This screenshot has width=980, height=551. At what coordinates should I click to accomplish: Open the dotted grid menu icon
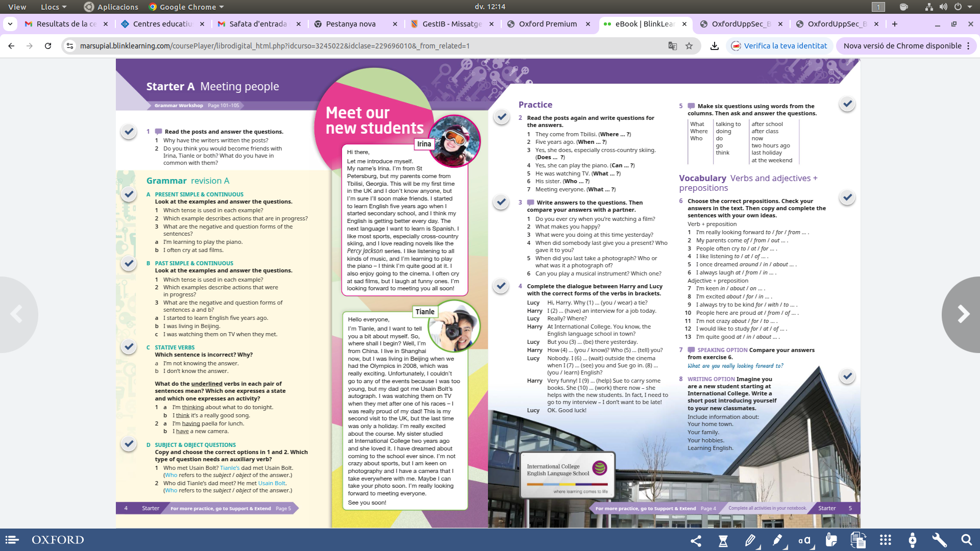click(x=886, y=540)
